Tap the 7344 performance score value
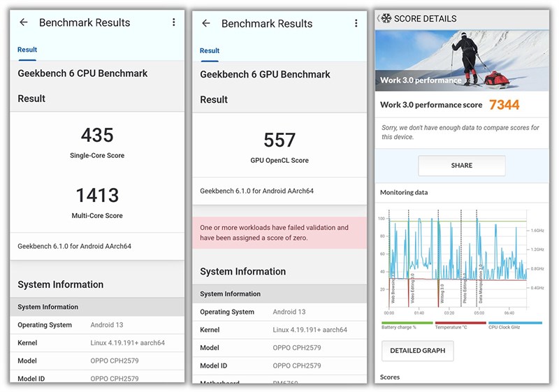This screenshot has height=392, width=559. pyautogui.click(x=504, y=105)
